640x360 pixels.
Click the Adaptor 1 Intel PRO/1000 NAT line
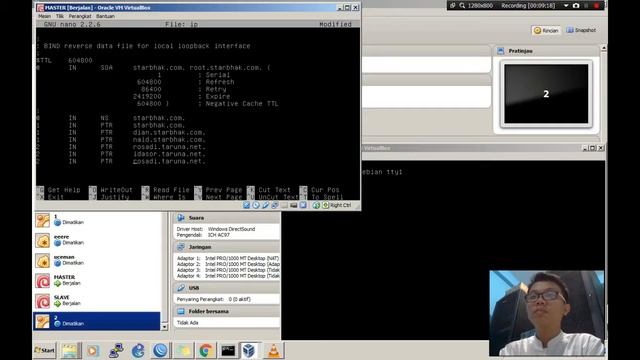click(228, 258)
